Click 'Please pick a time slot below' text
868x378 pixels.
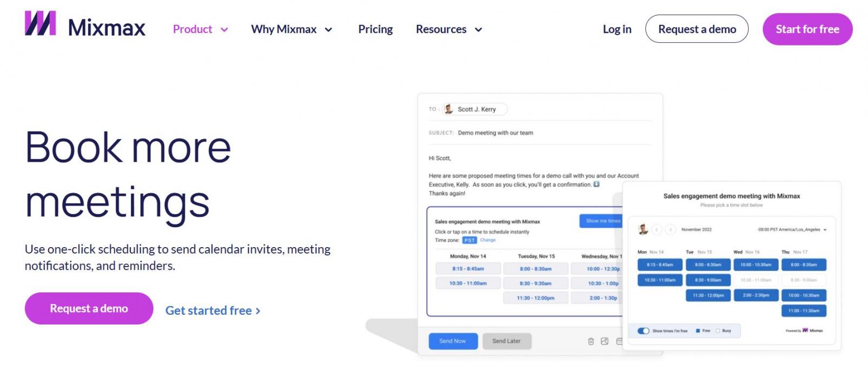click(731, 205)
